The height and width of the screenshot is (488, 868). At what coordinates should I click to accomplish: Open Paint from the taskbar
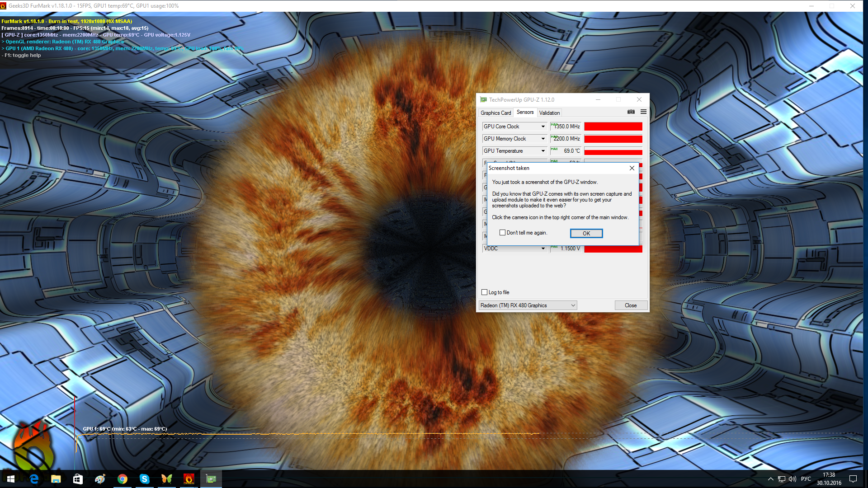(100, 479)
